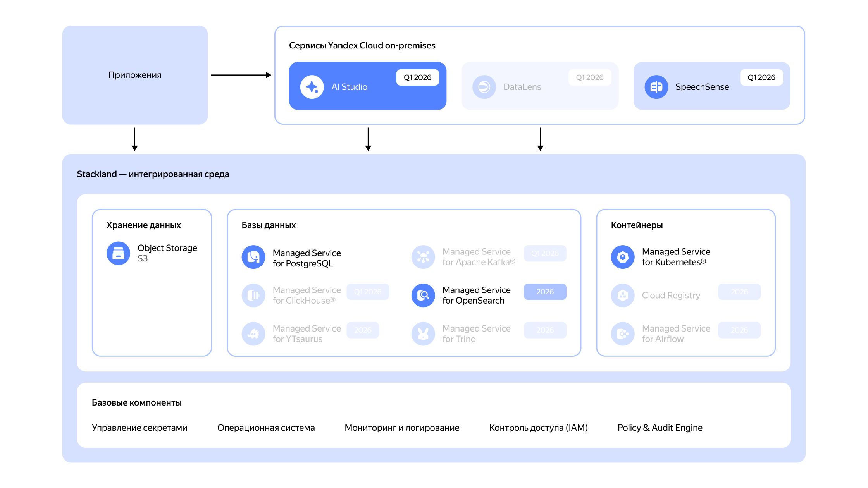Click Policy & Audit Engine label
The width and height of the screenshot is (868, 488).
click(x=660, y=428)
